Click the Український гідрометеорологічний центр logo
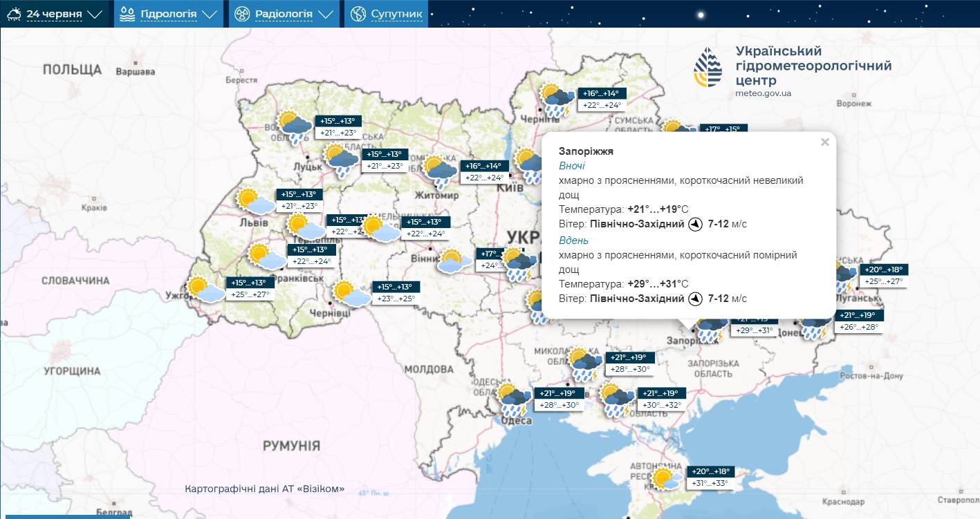This screenshot has width=980, height=519. [x=793, y=72]
